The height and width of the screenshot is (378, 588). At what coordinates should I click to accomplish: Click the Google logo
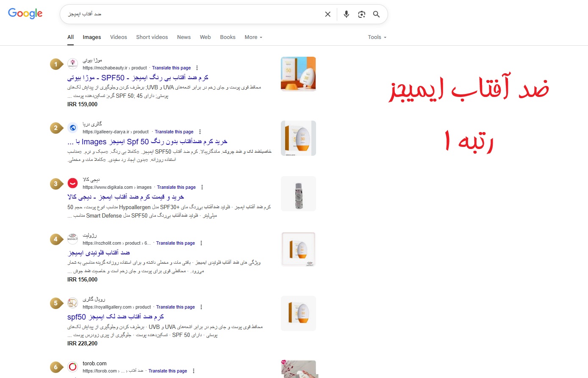25,13
